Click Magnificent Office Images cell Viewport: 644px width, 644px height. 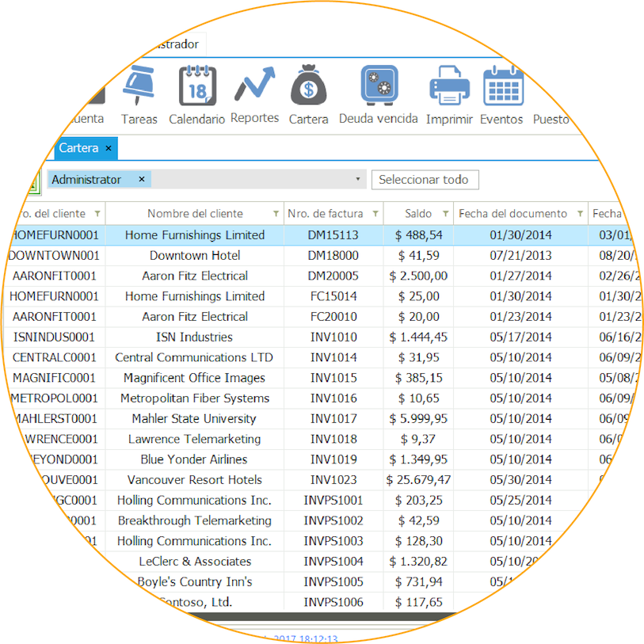[195, 378]
